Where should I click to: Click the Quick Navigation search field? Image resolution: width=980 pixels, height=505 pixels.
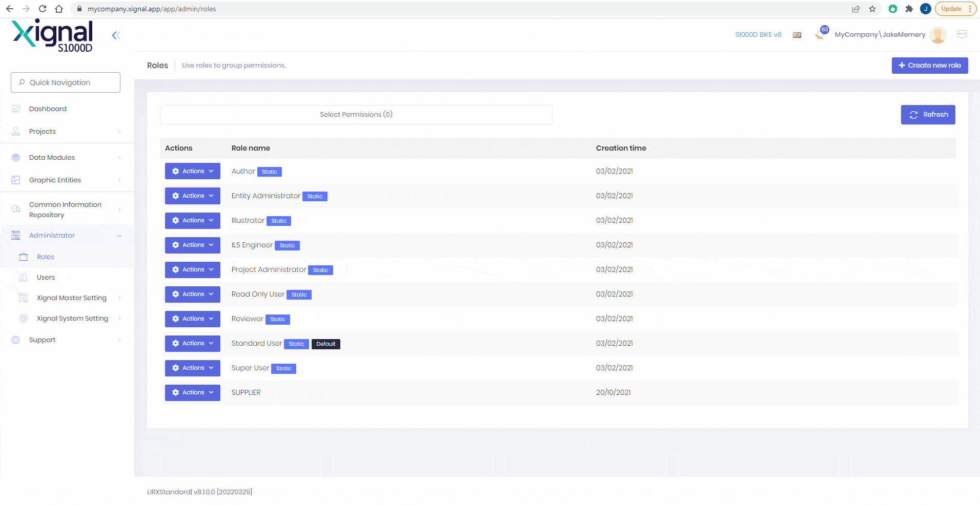(x=66, y=82)
